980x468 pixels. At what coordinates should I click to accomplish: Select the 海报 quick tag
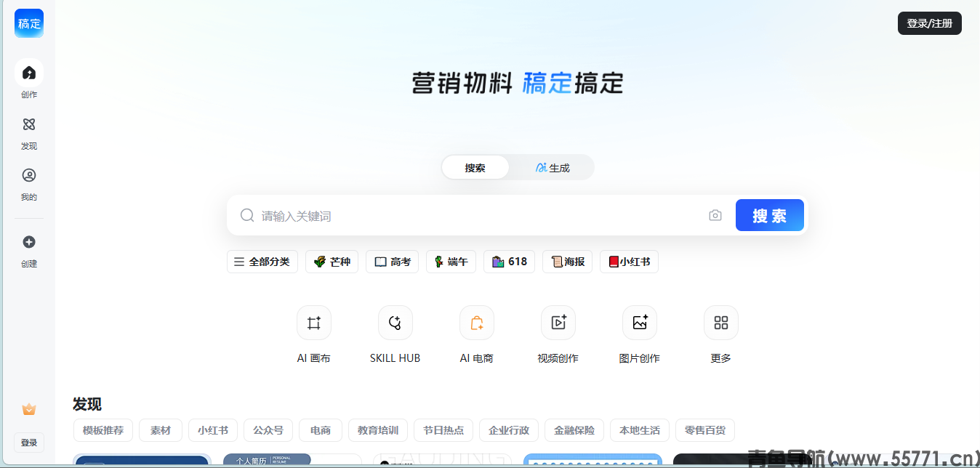click(568, 262)
